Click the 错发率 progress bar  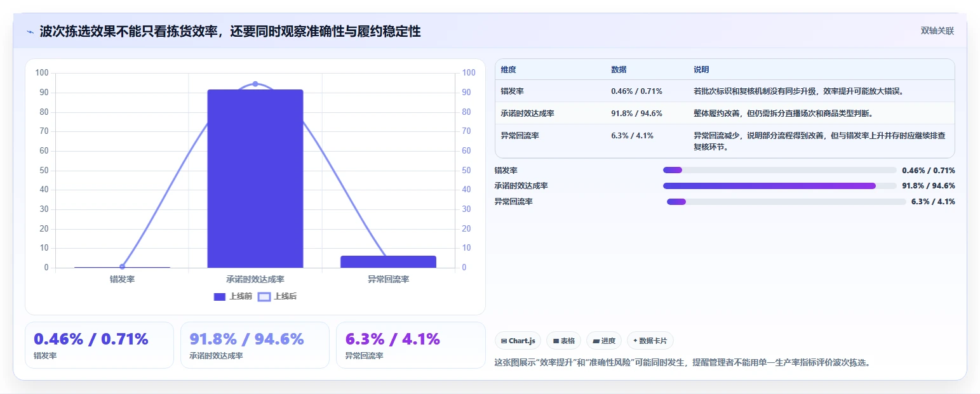[x=779, y=170]
